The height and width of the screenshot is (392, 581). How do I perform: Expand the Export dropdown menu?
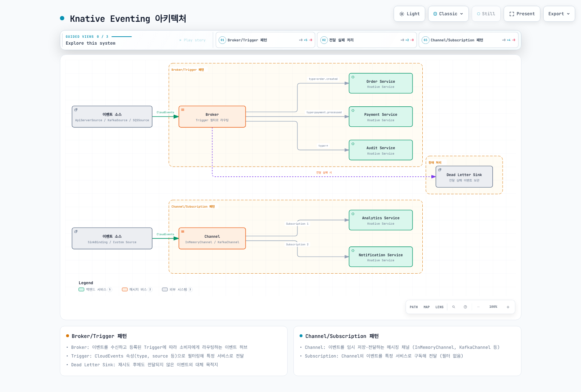(x=559, y=14)
